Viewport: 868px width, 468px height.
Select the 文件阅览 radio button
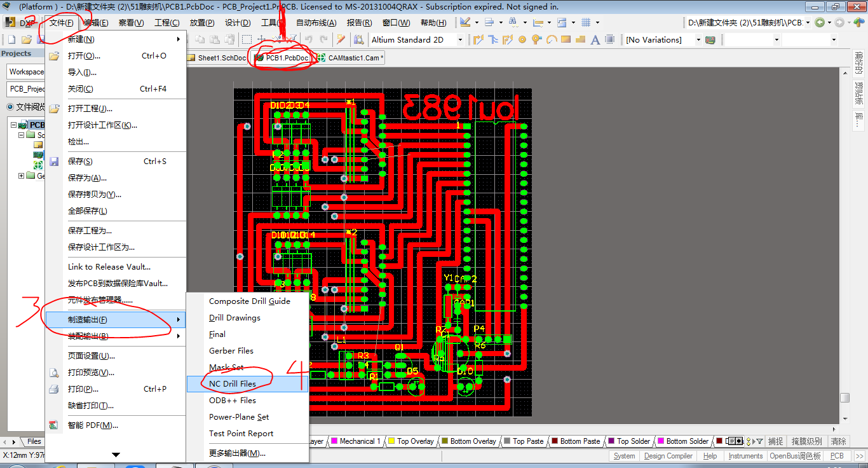click(x=10, y=106)
